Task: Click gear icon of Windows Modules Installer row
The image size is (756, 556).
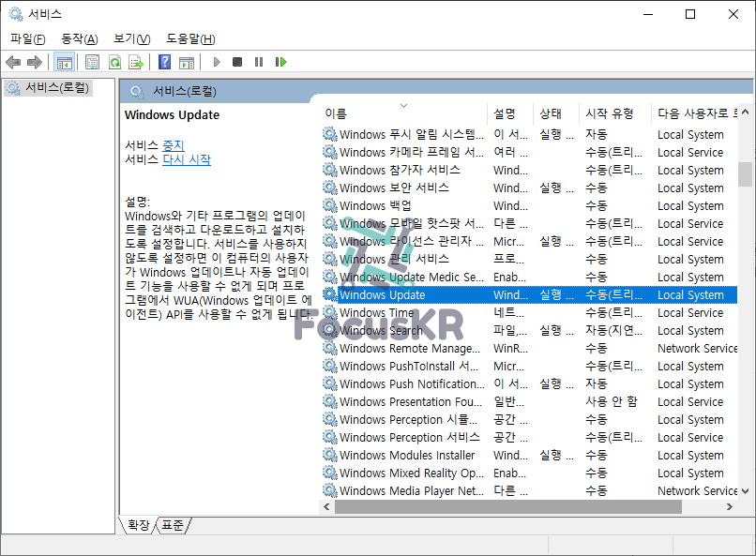Action: coord(330,455)
